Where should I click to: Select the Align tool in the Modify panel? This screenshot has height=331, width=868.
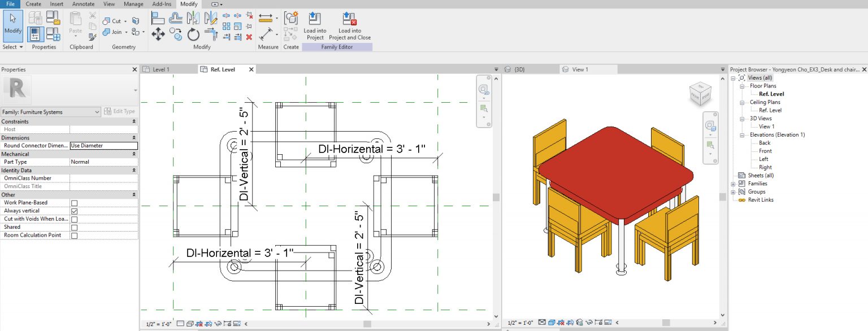click(x=157, y=17)
